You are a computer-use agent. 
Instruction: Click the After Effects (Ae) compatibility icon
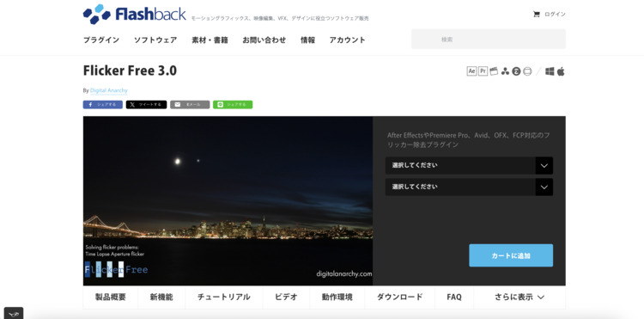(x=471, y=71)
